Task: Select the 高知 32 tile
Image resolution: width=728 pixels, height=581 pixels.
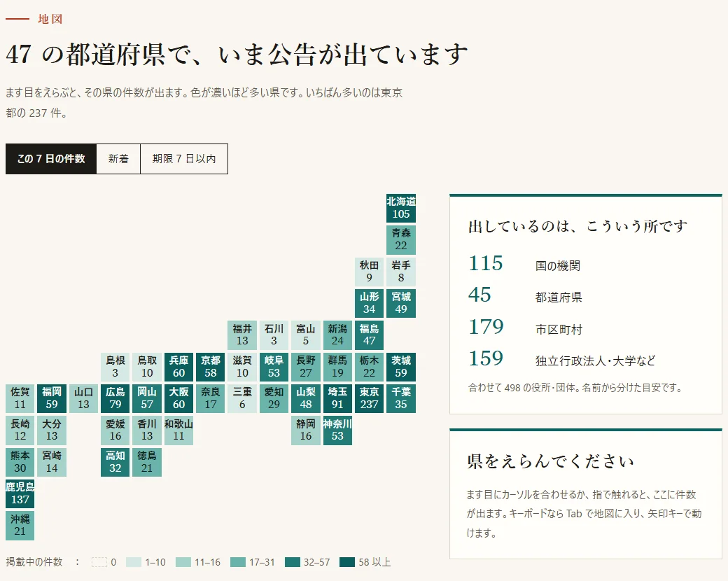Action: 115,462
